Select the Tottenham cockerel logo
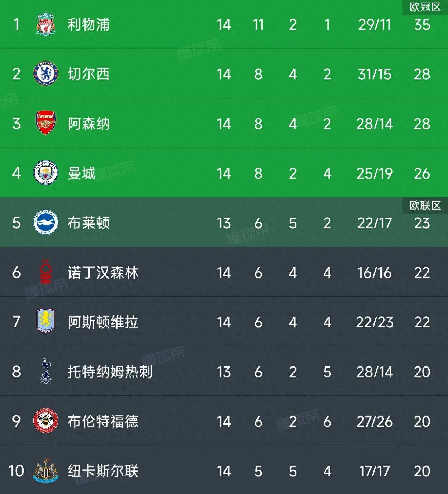 (x=46, y=371)
